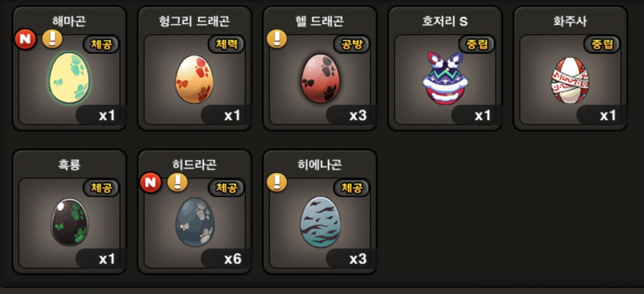The image size is (644, 294).
Task: Select the 헬 드래곤 red egg
Action: click(x=320, y=78)
